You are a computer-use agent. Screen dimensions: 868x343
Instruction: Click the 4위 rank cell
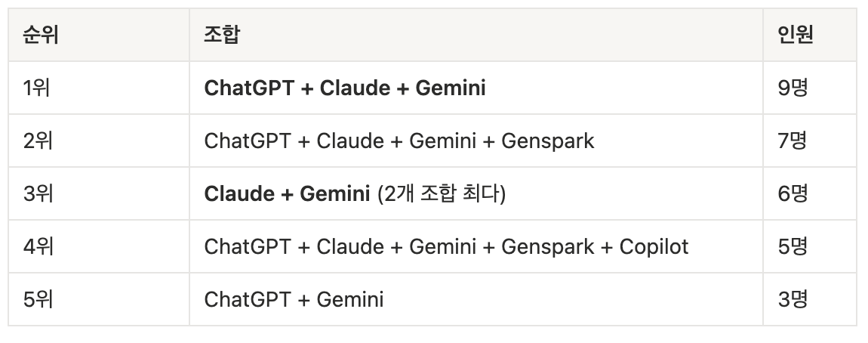[38, 247]
